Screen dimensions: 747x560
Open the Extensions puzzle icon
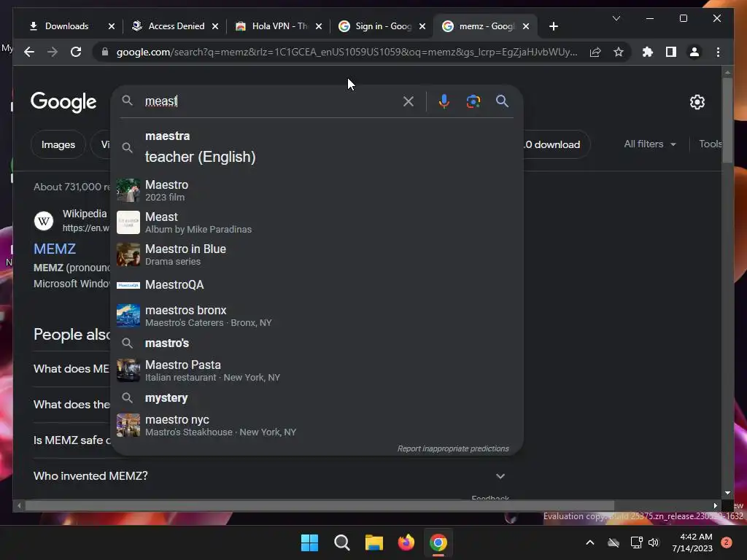click(648, 52)
